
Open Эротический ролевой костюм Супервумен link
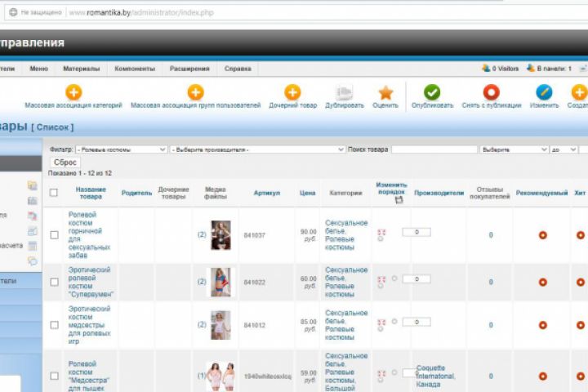click(x=91, y=282)
